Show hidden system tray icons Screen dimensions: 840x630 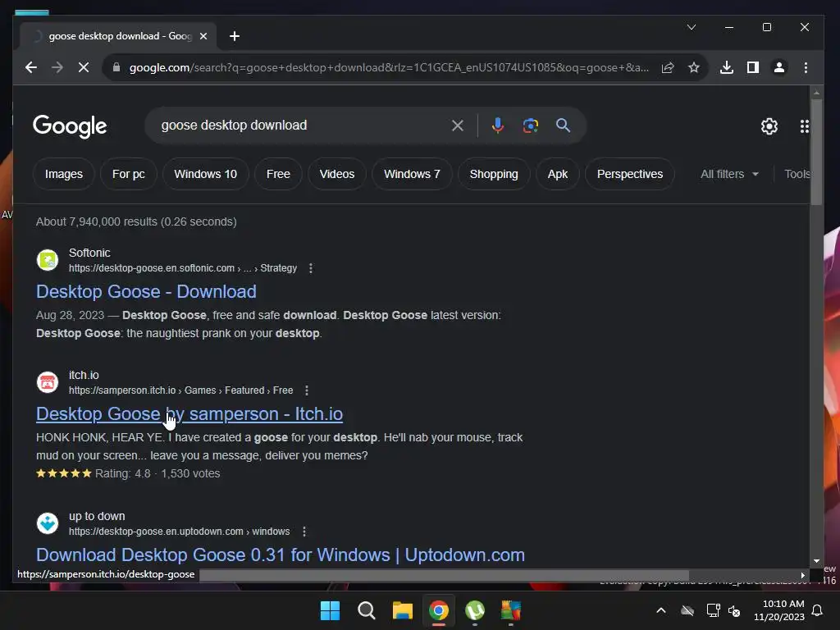pos(661,610)
